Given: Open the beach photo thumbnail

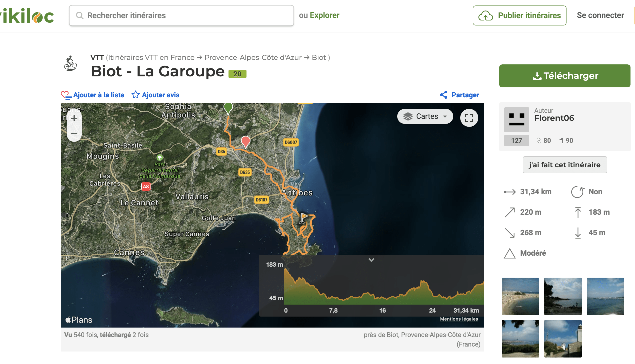Looking at the screenshot, I should point(520,296).
